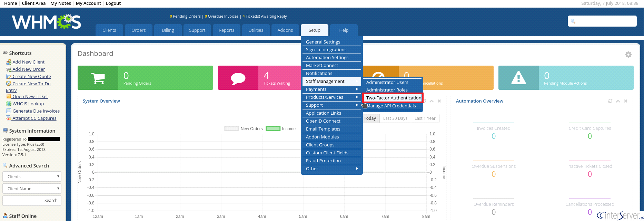
Task: Click the Advanced Search text input
Action: [22, 201]
